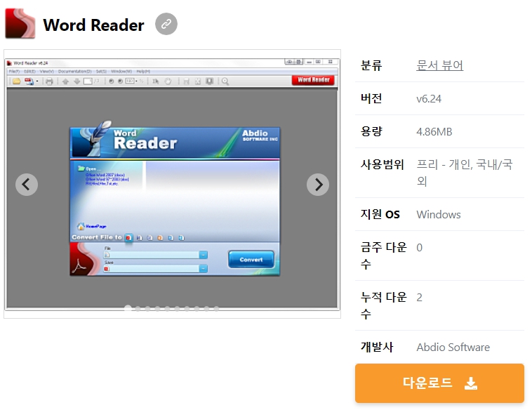Click the 금주 다운수 row label
This screenshot has height=410, width=532.
point(384,256)
